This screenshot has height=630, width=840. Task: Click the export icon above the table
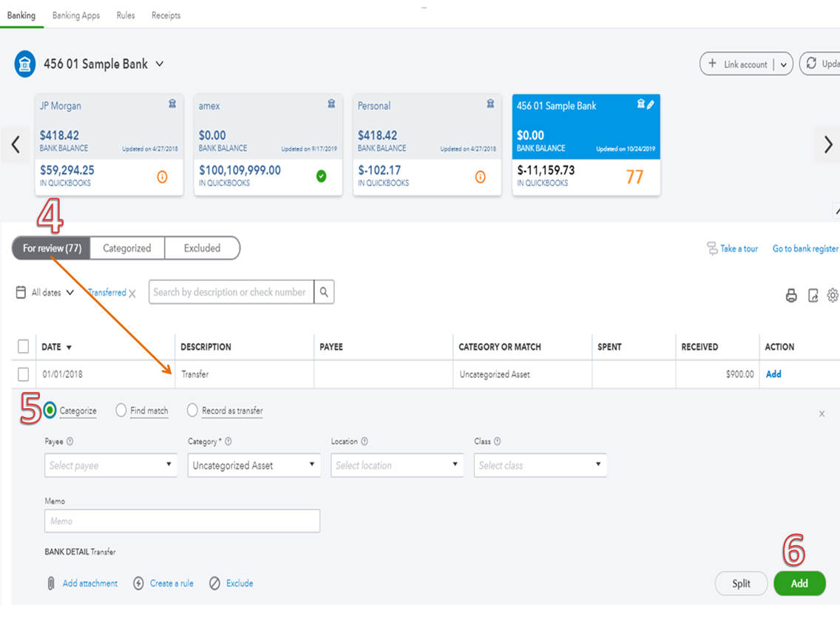[x=813, y=296]
